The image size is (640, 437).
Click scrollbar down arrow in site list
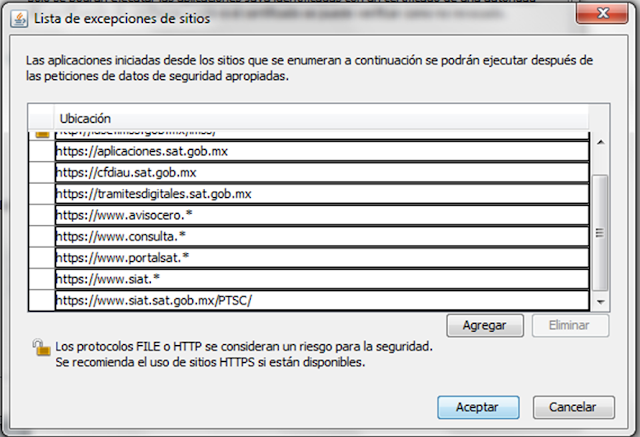point(600,302)
